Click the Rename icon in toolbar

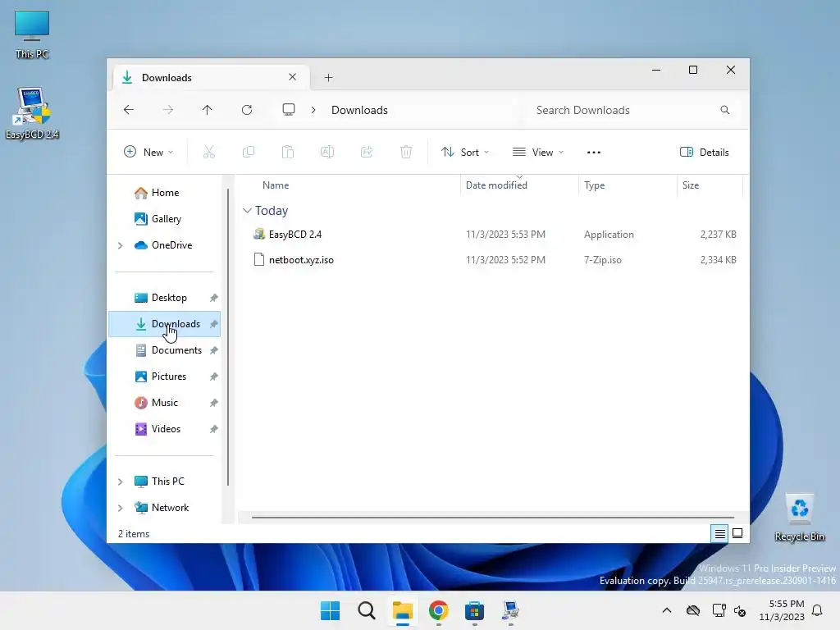pyautogui.click(x=327, y=152)
